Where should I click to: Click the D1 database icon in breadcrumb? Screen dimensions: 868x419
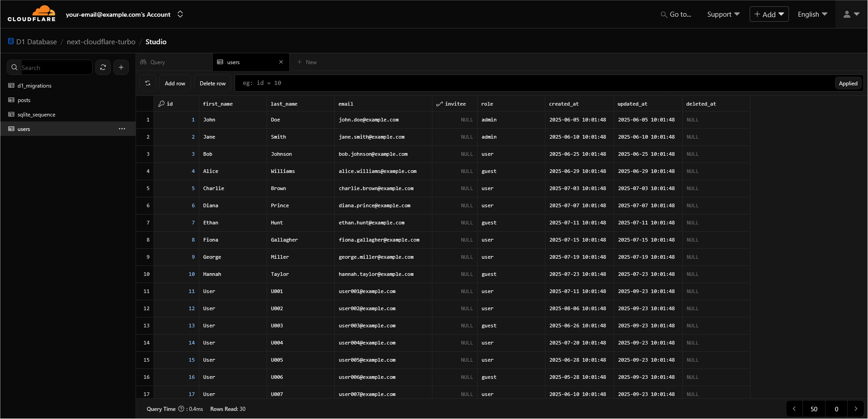click(x=11, y=41)
